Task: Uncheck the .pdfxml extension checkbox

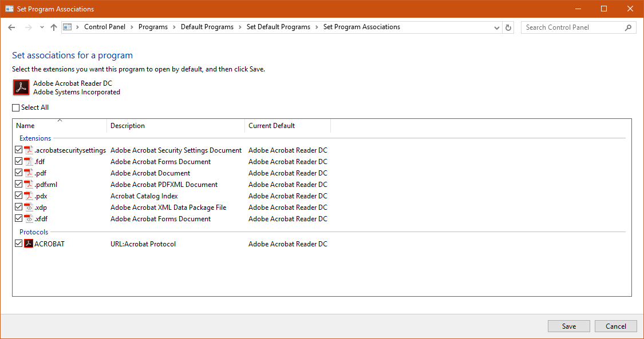Action: point(18,185)
